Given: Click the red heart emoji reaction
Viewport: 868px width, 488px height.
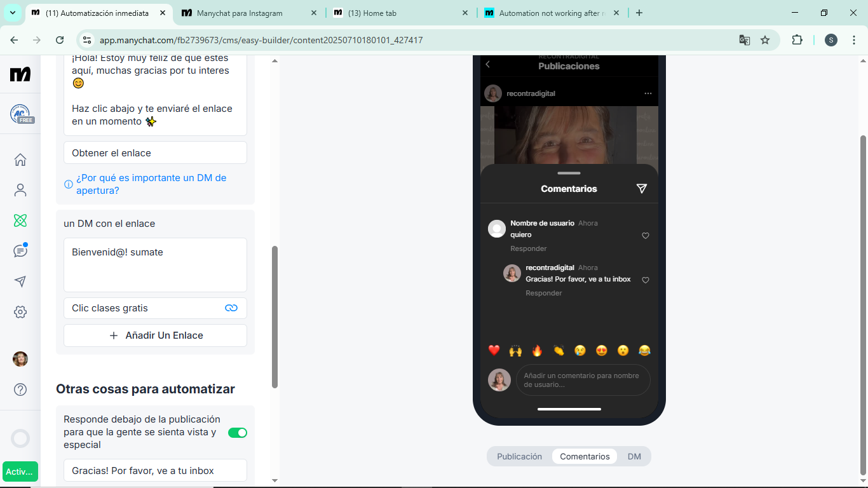Looking at the screenshot, I should point(494,350).
